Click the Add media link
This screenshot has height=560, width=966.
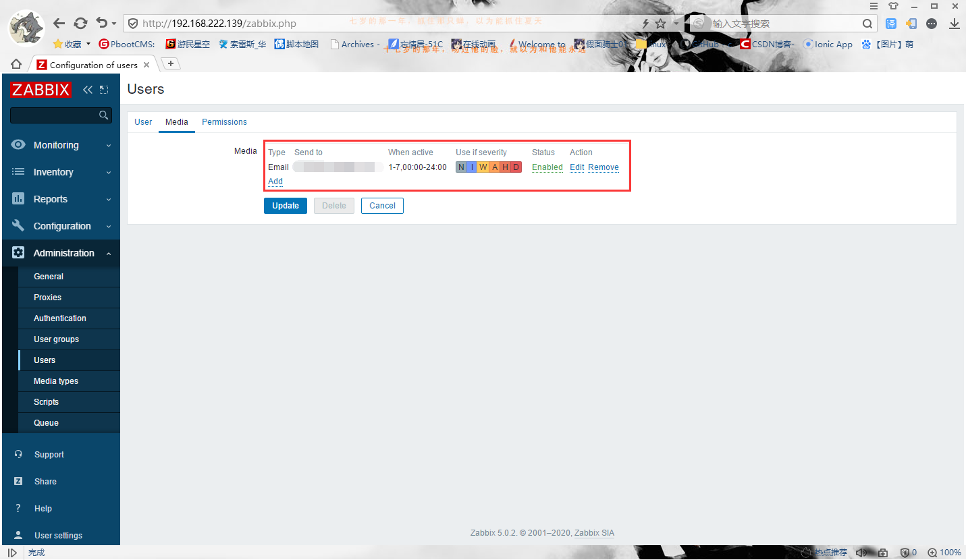pyautogui.click(x=275, y=181)
